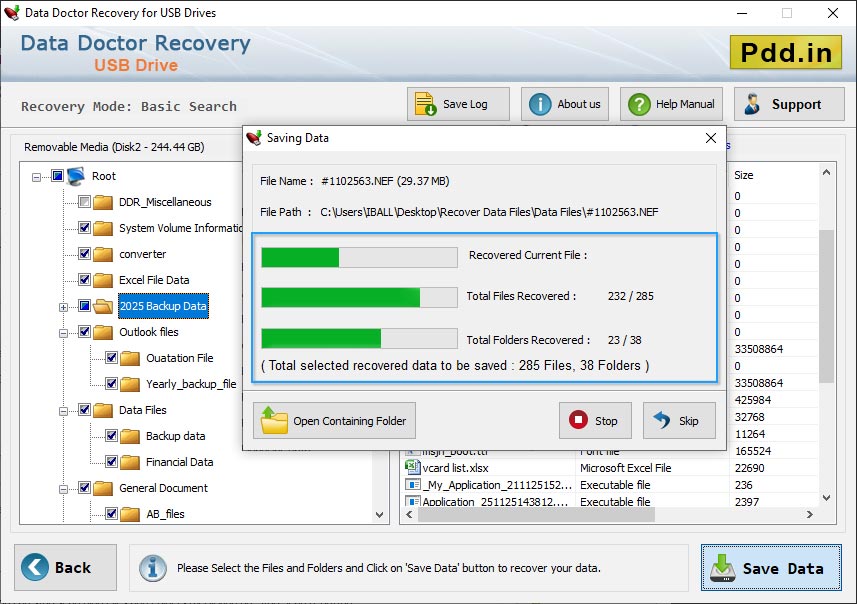Click file list scroll down arrow

point(826,498)
